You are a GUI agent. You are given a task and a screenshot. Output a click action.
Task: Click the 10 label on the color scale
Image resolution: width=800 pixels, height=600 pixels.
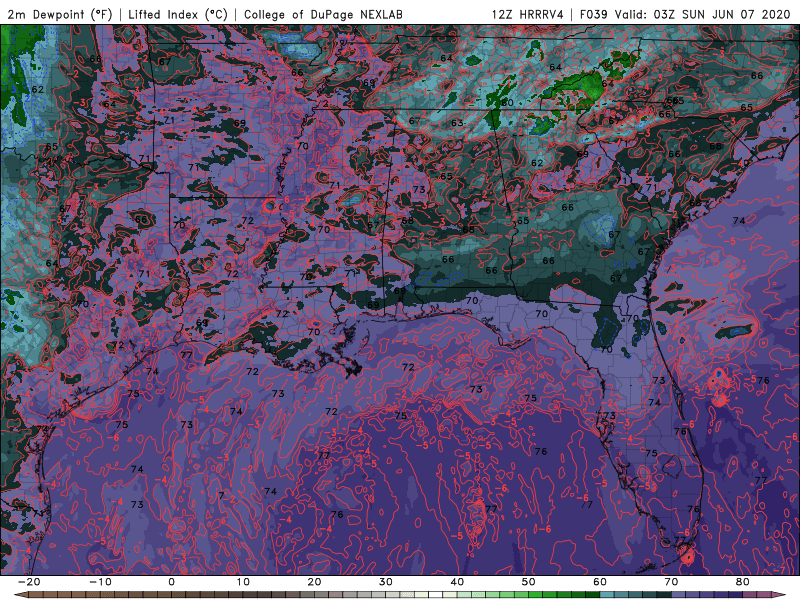[x=243, y=582]
